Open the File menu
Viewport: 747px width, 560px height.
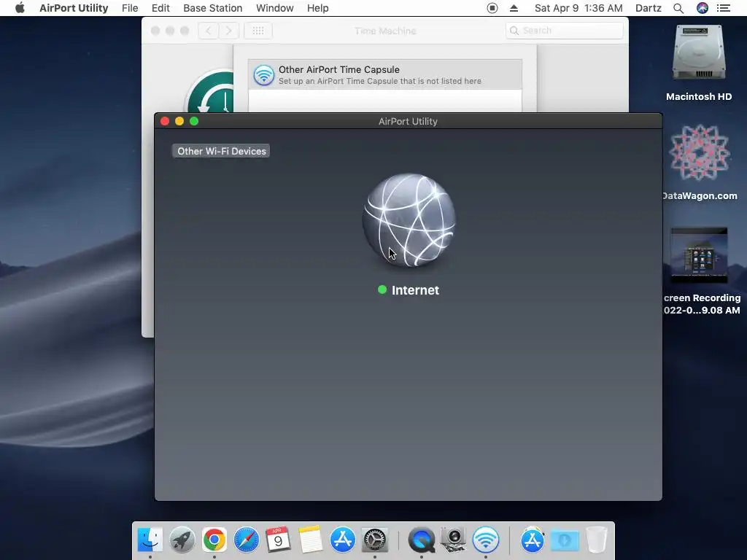tap(130, 8)
